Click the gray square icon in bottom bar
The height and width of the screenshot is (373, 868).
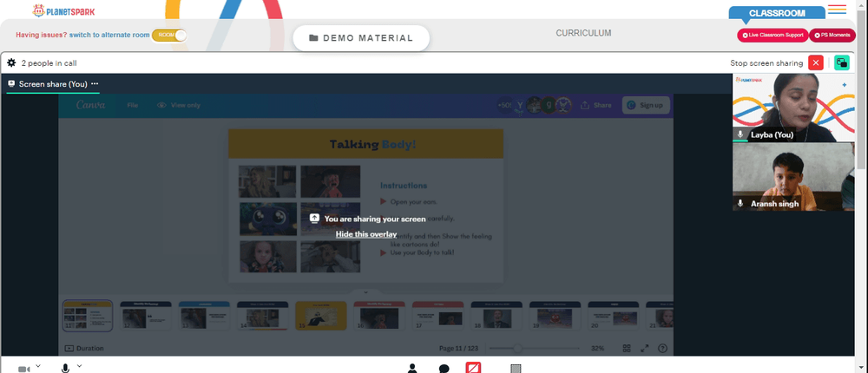[x=516, y=369]
